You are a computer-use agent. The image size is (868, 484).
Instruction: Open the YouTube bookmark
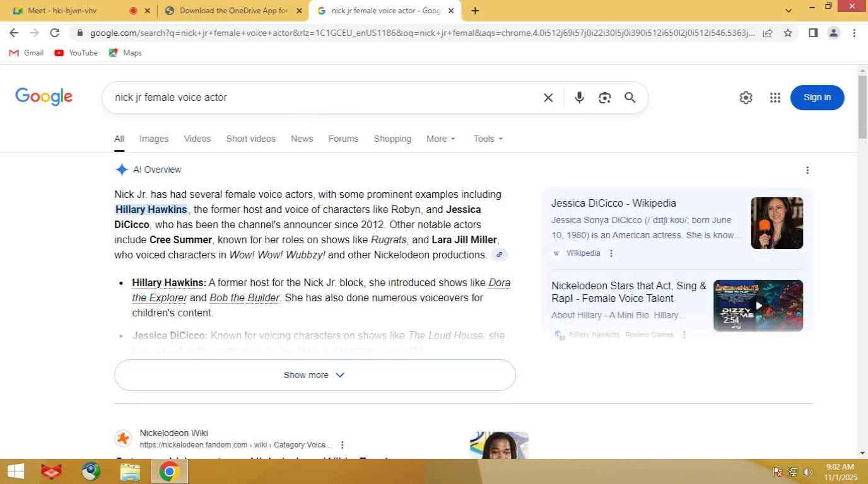76,53
